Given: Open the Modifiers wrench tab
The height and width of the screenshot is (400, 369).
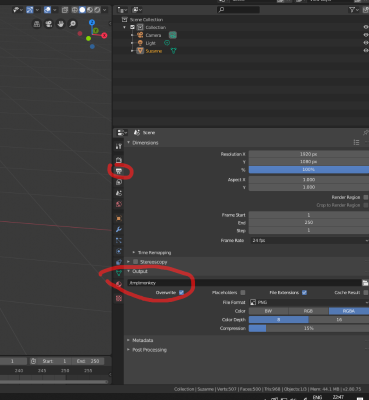Looking at the screenshot, I should pyautogui.click(x=119, y=229).
